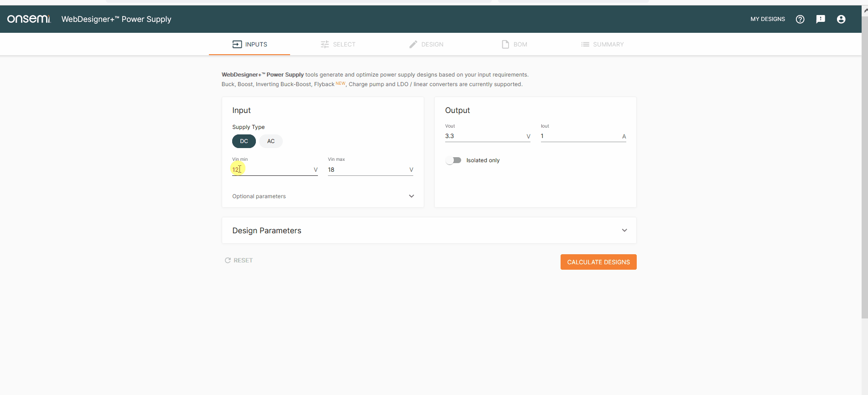Image resolution: width=868 pixels, height=395 pixels.
Task: Click the Summary list icon
Action: pyautogui.click(x=585, y=44)
